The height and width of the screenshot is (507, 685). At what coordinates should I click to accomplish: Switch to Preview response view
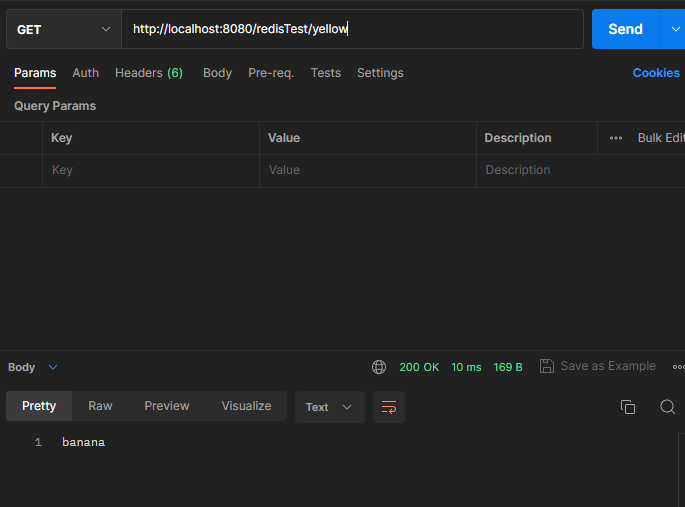[166, 406]
